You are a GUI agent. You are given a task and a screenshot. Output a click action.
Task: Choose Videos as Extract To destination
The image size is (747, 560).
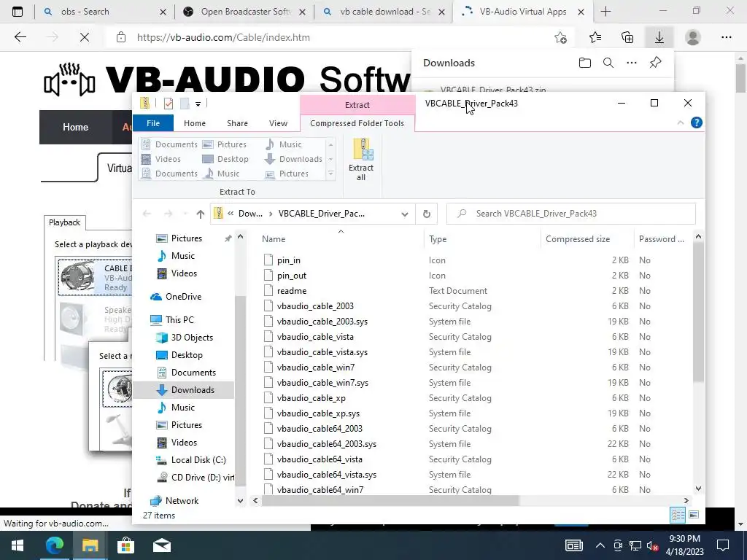coord(161,159)
